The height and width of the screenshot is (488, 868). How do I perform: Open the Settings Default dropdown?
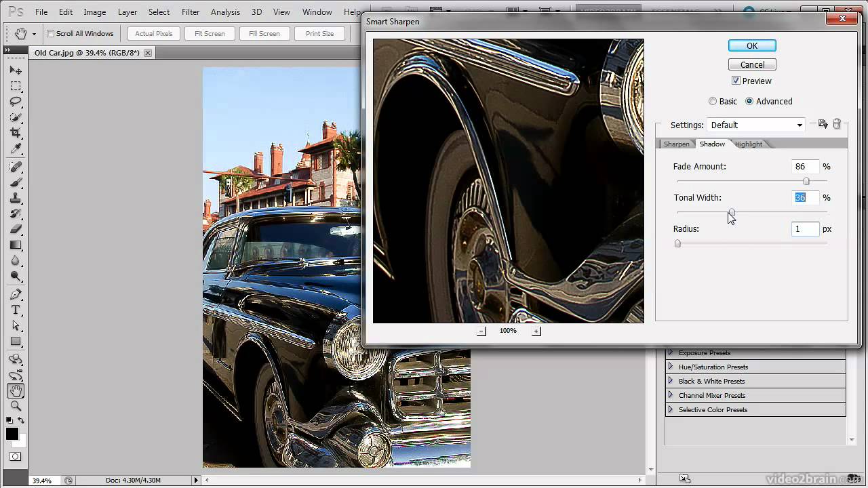point(756,125)
